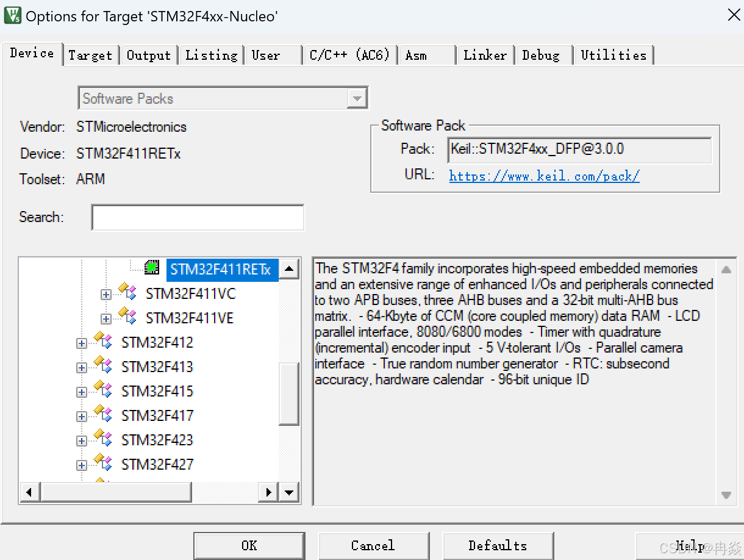Click the device tree horizontal scrollbar thumb

coord(116,492)
